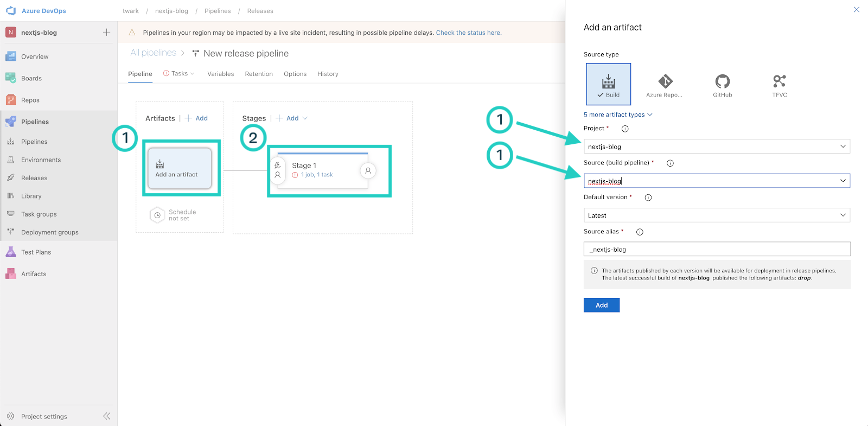Go to All pipelines breadcrumb

click(154, 53)
